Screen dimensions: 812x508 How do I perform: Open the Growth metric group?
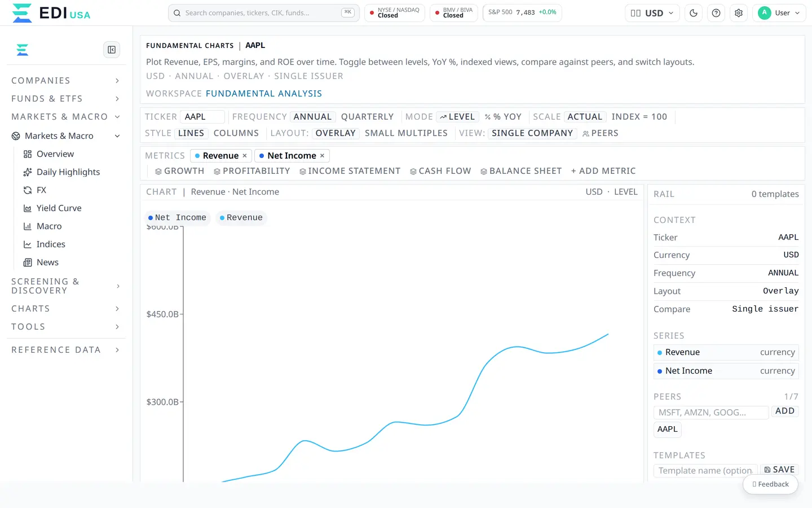point(179,171)
